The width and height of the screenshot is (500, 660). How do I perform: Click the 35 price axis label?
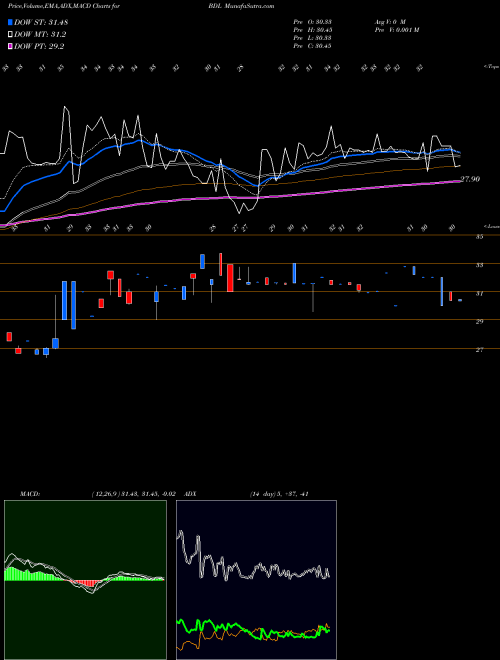(x=479, y=237)
